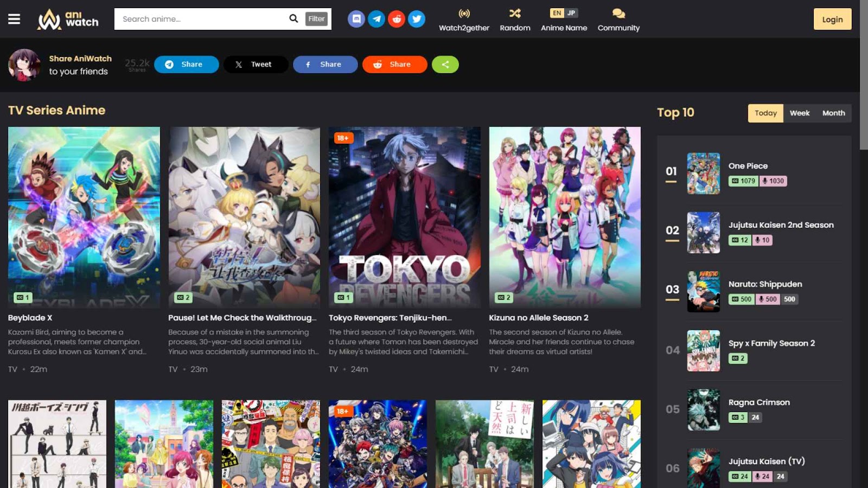868x488 pixels.
Task: Select the Month tab in Top 10
Action: pyautogui.click(x=834, y=113)
